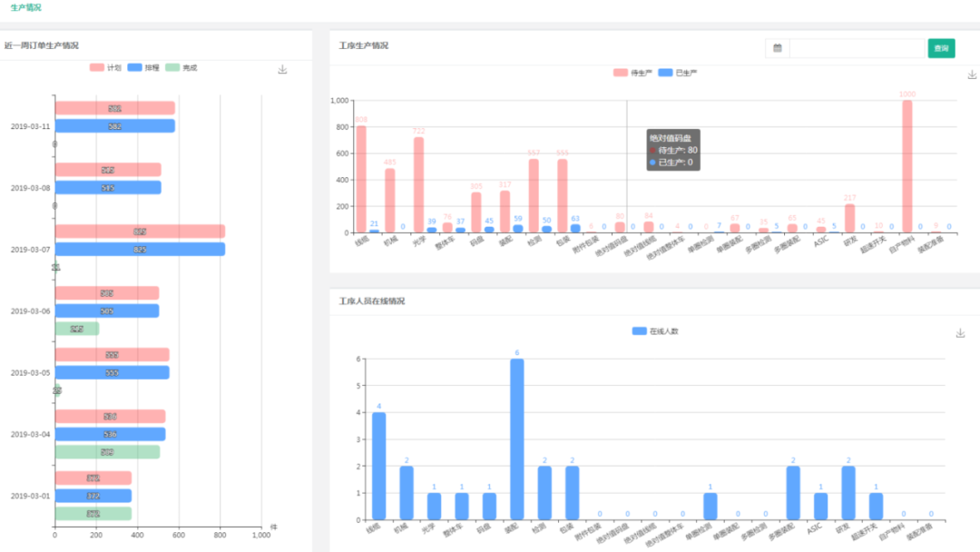Toggle the 已生产 legend series
Screen dimensions: 980x552
pyautogui.click(x=678, y=73)
